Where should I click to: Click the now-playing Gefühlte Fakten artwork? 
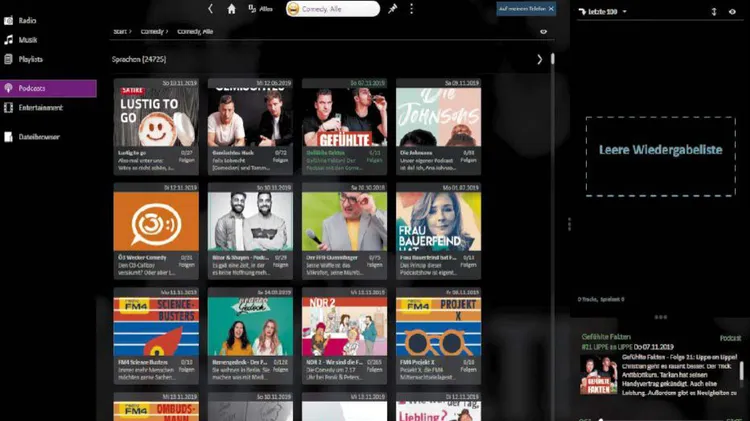[598, 375]
